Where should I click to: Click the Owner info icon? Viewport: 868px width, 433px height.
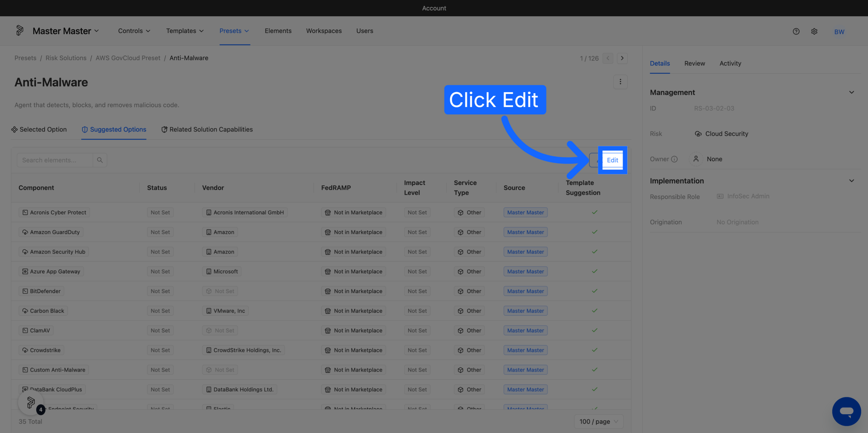(x=674, y=159)
